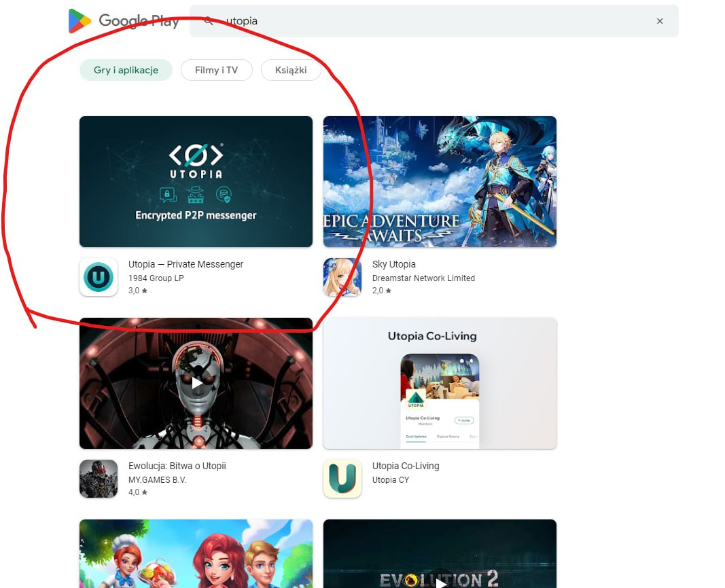Click the 4,0 star rating
This screenshot has height=588, width=725.
[x=138, y=492]
